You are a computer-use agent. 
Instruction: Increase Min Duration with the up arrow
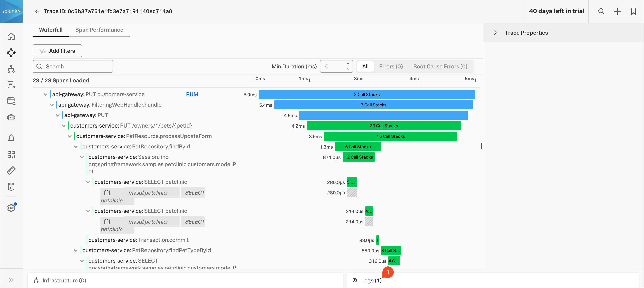click(348, 63)
